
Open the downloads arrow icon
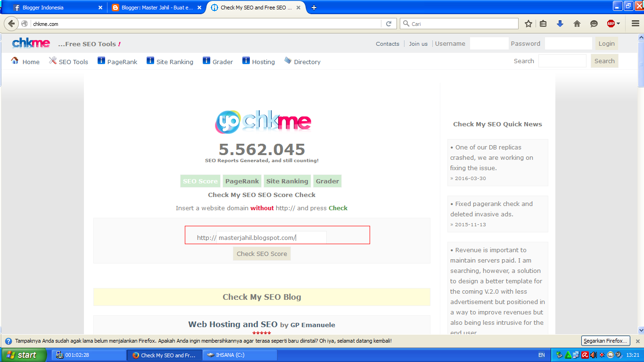tap(560, 24)
